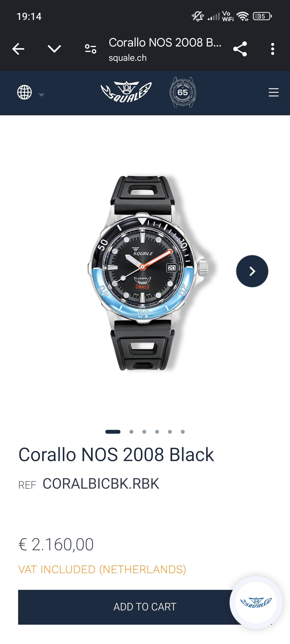Share the Corallo NOS 2008 page
290x644 pixels.
(240, 49)
